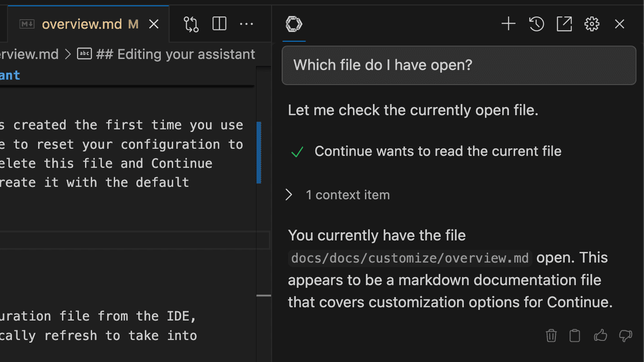Open the changes compare icon in editor toolbar

pyautogui.click(x=191, y=24)
